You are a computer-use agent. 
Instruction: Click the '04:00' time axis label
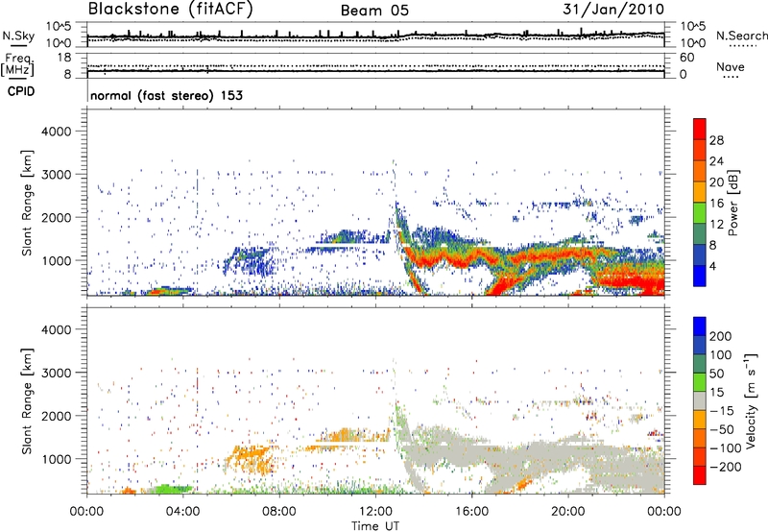[x=182, y=512]
